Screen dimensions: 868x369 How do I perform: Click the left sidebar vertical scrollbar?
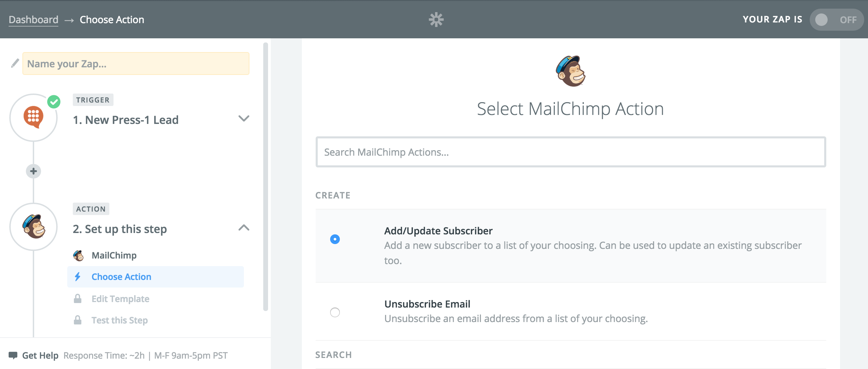tap(265, 176)
